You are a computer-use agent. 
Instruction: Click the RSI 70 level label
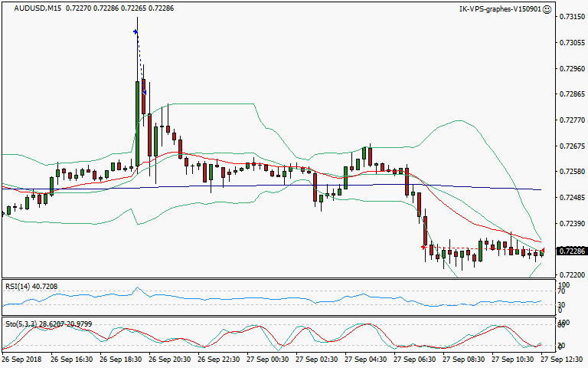pyautogui.click(x=560, y=292)
